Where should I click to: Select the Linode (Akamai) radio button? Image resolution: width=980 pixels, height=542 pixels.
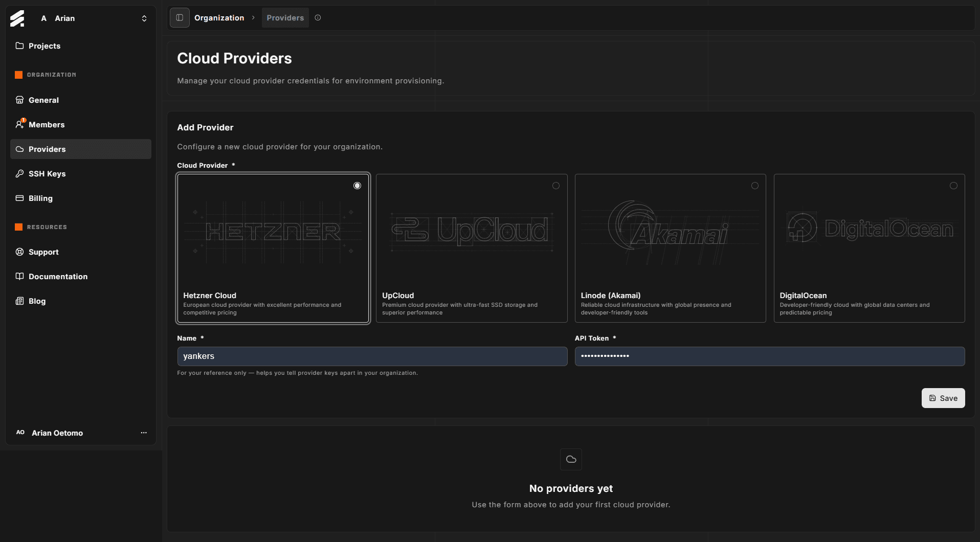[x=755, y=186]
